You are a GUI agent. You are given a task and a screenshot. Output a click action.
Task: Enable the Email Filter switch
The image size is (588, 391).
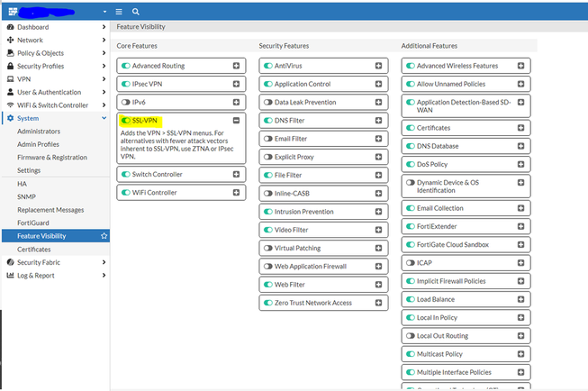pyautogui.click(x=268, y=139)
